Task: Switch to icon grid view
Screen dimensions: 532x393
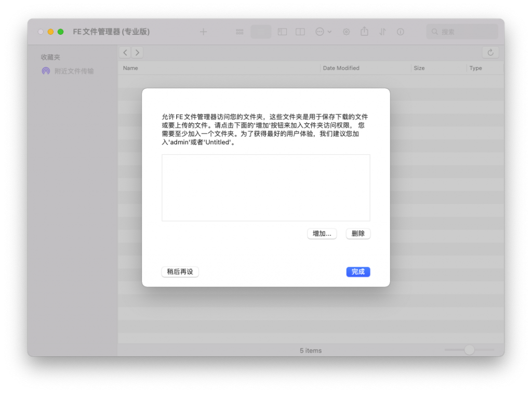Action: coord(240,32)
